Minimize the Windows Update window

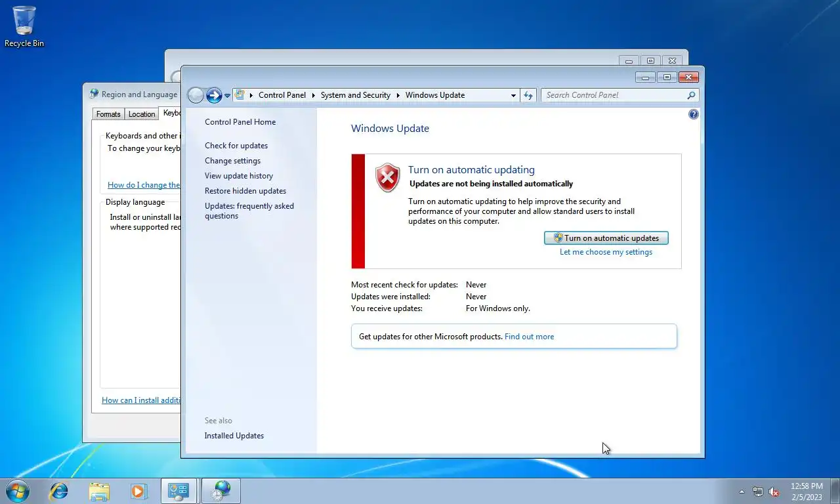pyautogui.click(x=645, y=77)
